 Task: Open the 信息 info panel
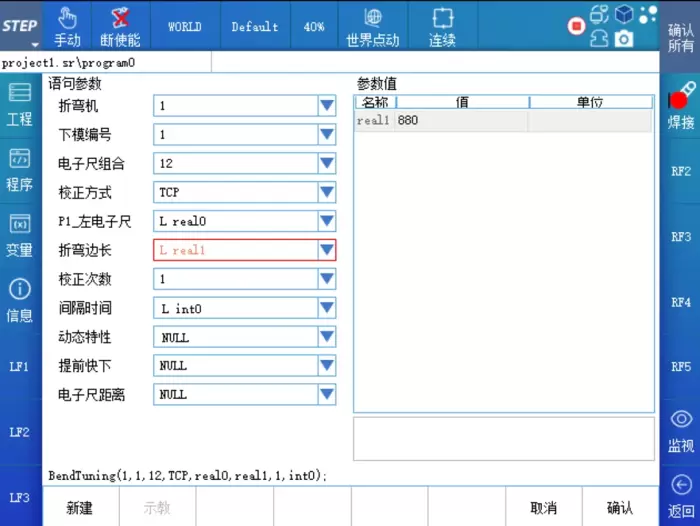coord(20,300)
